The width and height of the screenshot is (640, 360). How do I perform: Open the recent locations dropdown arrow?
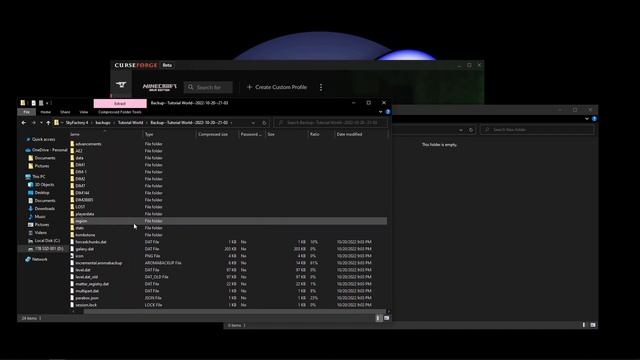pos(41,122)
